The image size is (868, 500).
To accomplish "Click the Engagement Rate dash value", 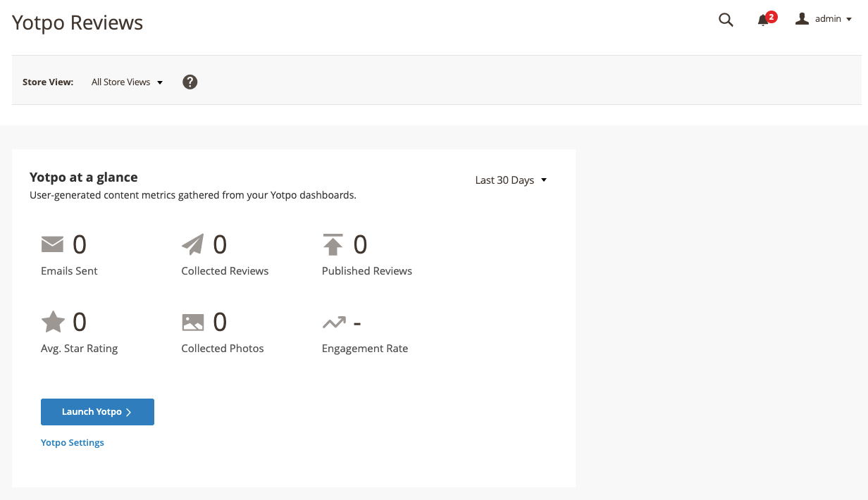I will pyautogui.click(x=357, y=323).
